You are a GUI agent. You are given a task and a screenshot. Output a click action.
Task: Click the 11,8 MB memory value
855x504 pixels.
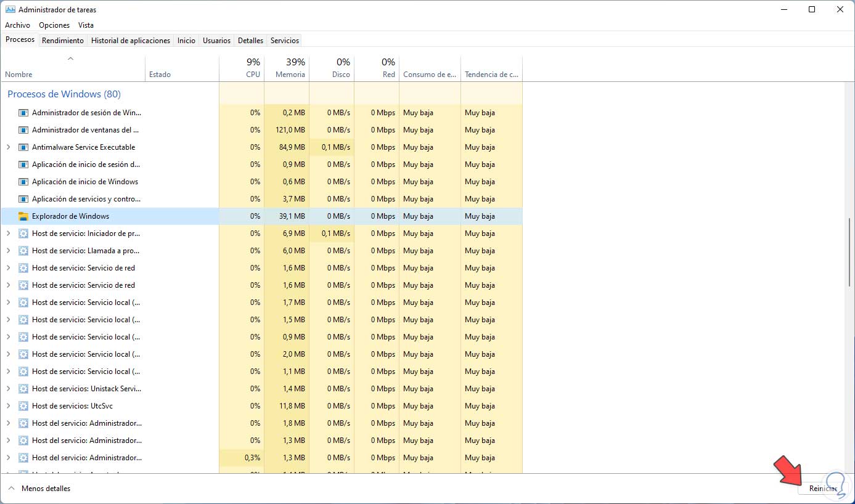click(292, 406)
